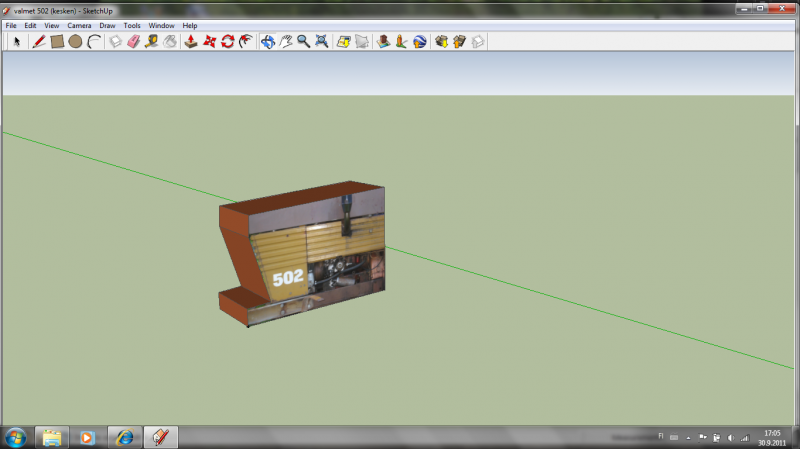Launch Windows Media Player from the taskbar
The height and width of the screenshot is (449, 800).
[87, 437]
